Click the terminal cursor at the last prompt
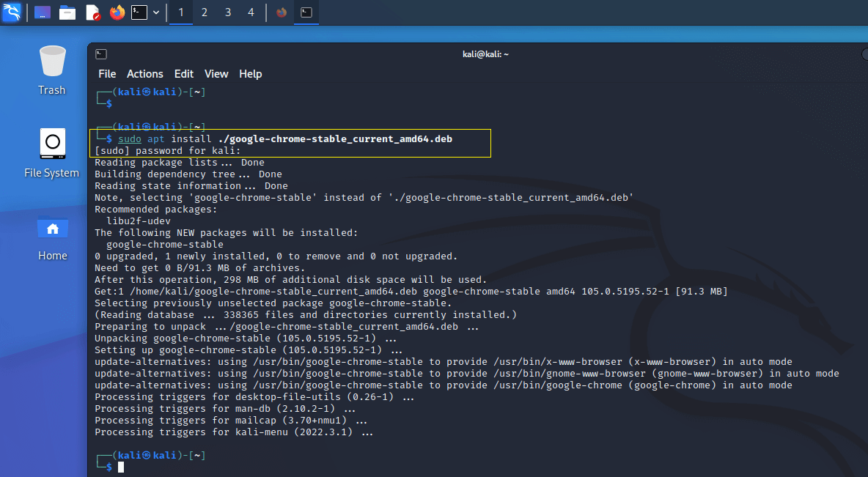The height and width of the screenshot is (477, 868). 121,467
